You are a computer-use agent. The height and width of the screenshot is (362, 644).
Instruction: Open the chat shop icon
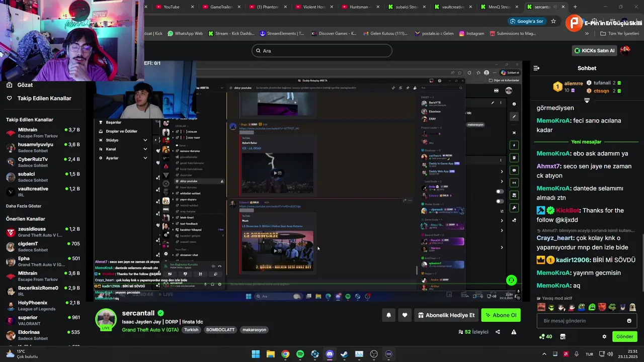pos(562,336)
